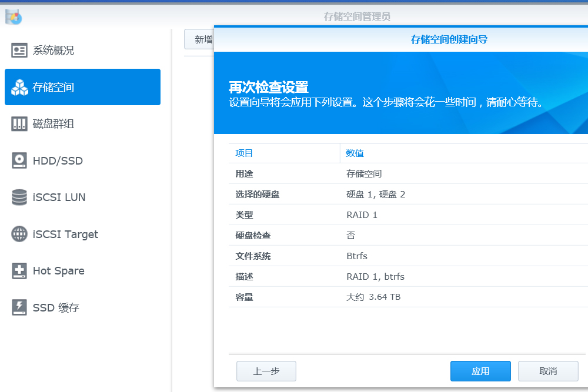Click the 存储空间 cube icon
The image size is (588, 392).
click(19, 87)
